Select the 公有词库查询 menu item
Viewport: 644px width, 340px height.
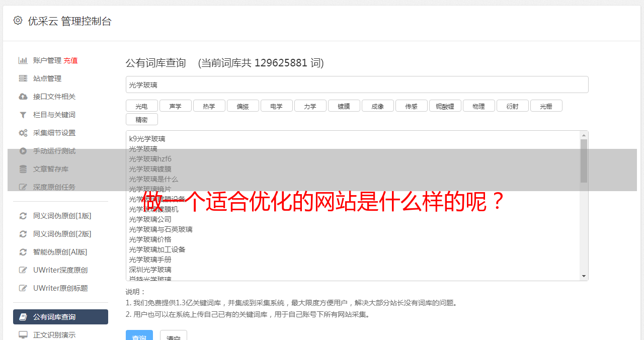60,317
